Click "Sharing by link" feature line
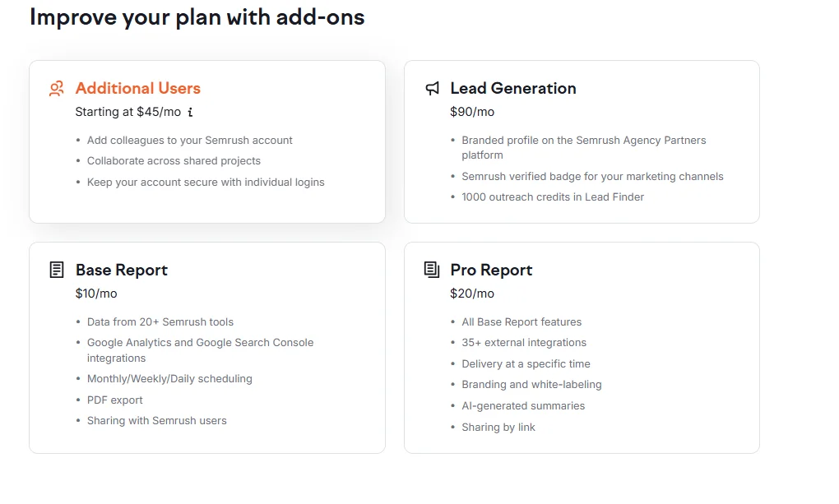Viewport: 839px width, 504px height. (498, 427)
